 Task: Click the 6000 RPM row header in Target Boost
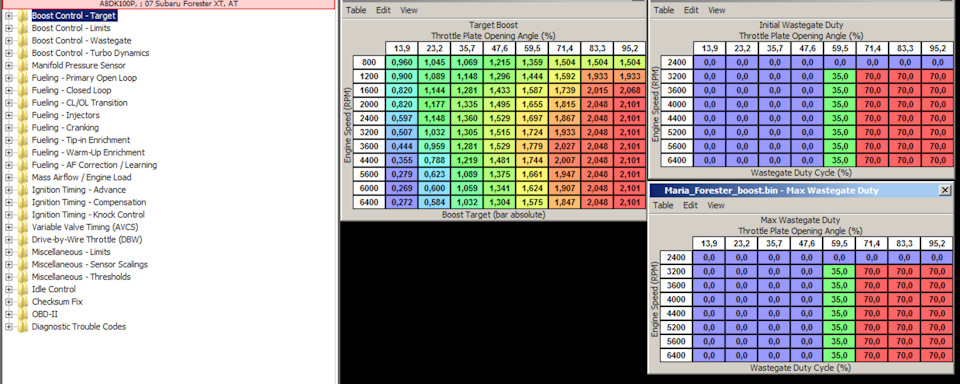pyautogui.click(x=369, y=189)
